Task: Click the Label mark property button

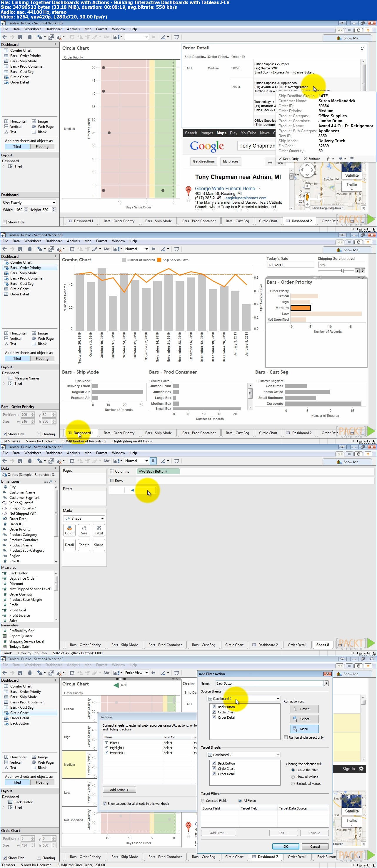Action: [99, 530]
